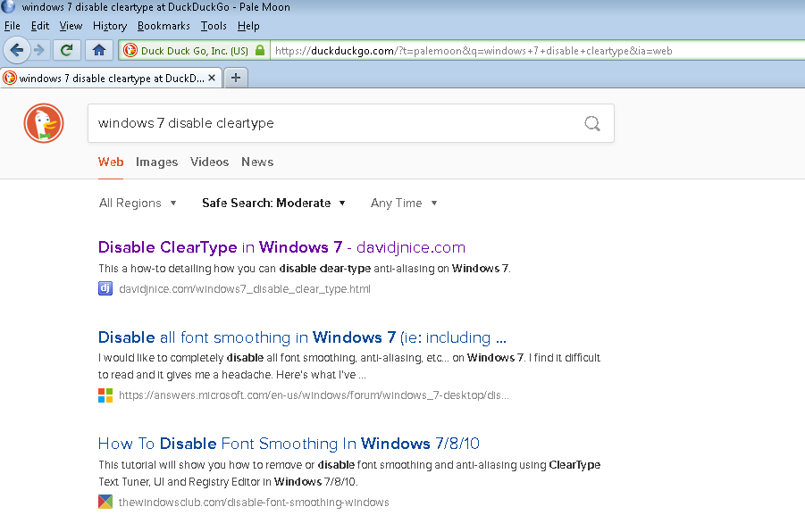Open the Safe Search: Moderate dropdown
The image size is (805, 532).
[x=273, y=203]
